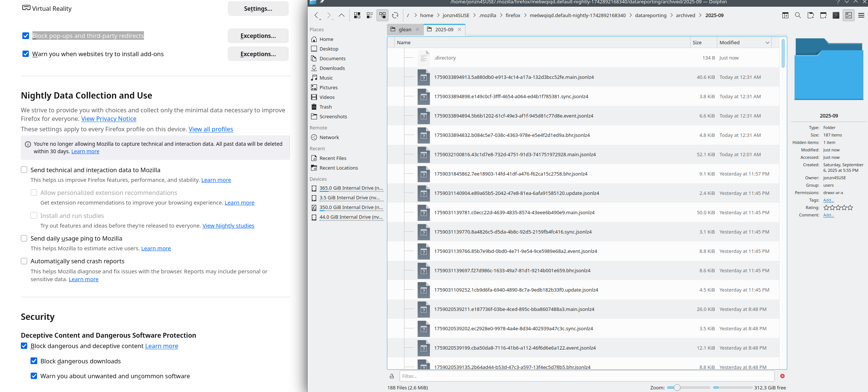
Task: Open Dolphin's hamburger menu
Action: coord(861,15)
